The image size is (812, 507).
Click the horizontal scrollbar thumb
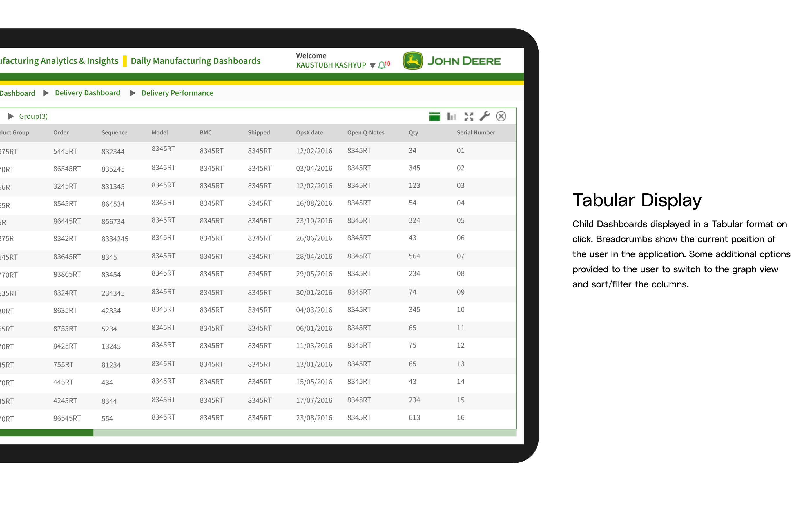coord(46,433)
